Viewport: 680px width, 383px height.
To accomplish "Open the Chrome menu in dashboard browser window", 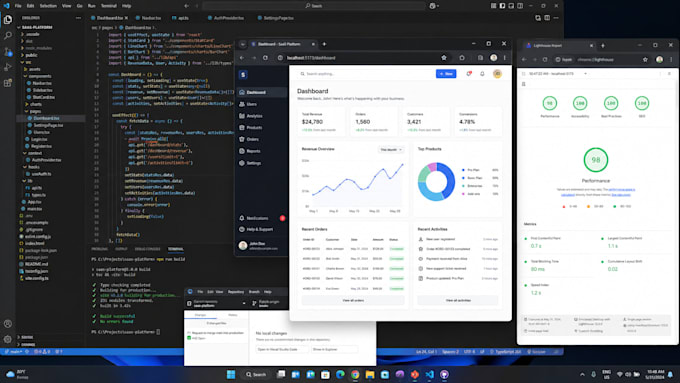I will pyautogui.click(x=504, y=58).
